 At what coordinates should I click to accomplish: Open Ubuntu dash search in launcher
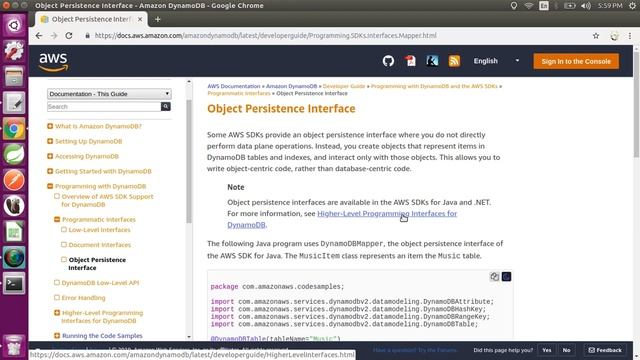(x=14, y=25)
